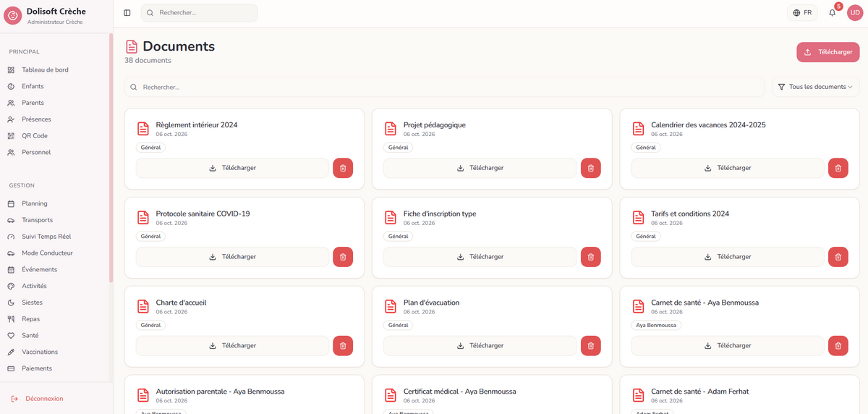The image size is (868, 414).
Task: Click the Aya Benmoussa tag under Carnet de santé
Action: click(x=656, y=326)
